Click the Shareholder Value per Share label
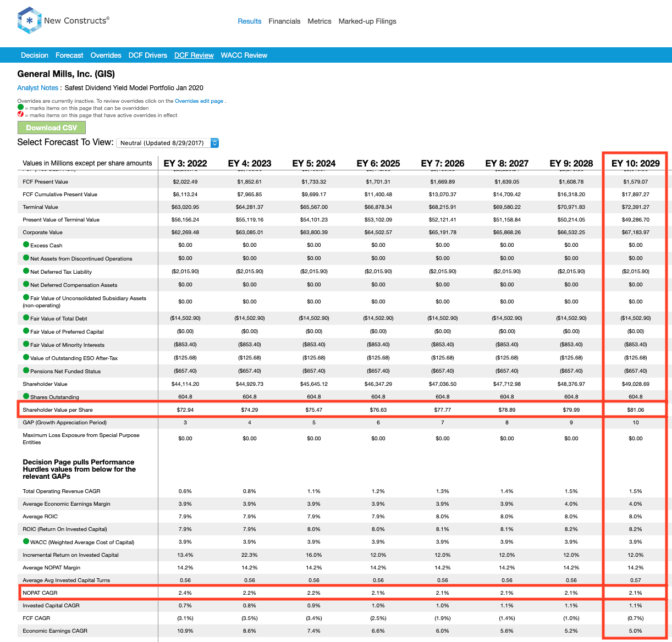 click(x=58, y=410)
